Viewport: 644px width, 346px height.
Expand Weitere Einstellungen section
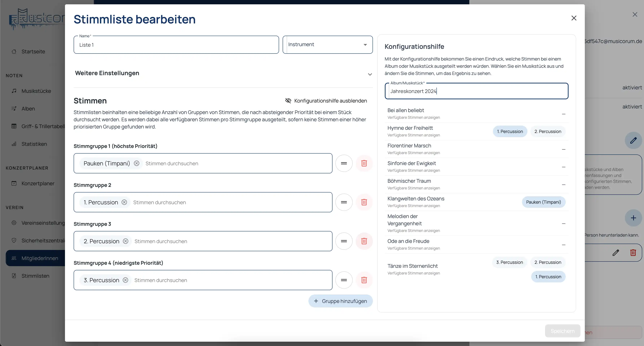(370, 74)
